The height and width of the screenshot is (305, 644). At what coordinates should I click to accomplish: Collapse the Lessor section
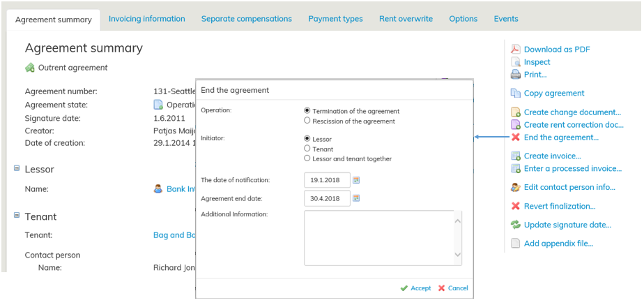coord(16,168)
